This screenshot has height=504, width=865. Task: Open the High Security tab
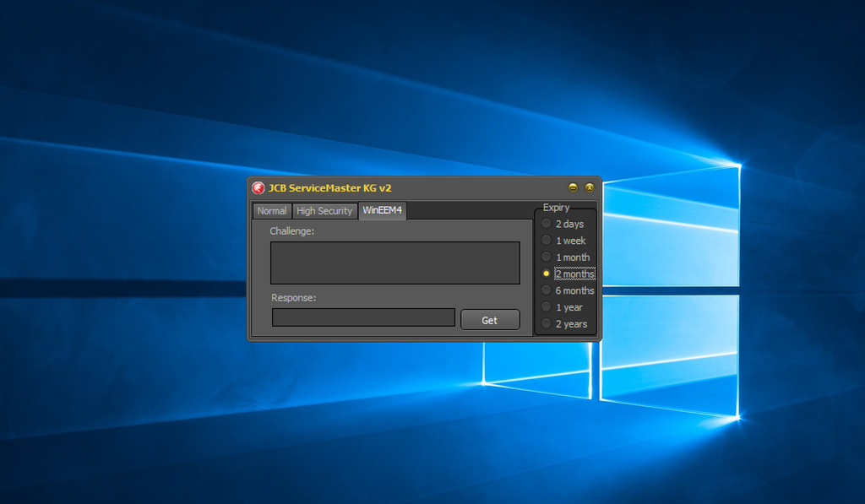(324, 211)
